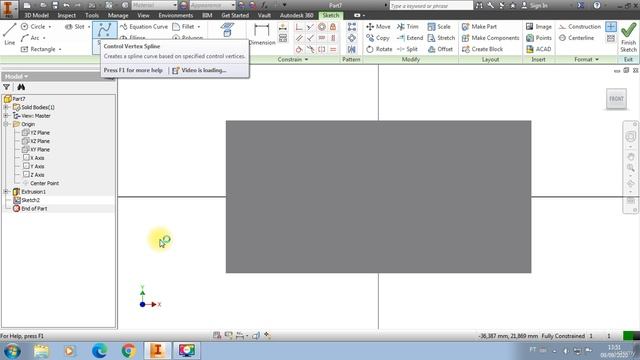The height and width of the screenshot is (360, 640).
Task: Click Insert Points icon
Action: (x=538, y=38)
